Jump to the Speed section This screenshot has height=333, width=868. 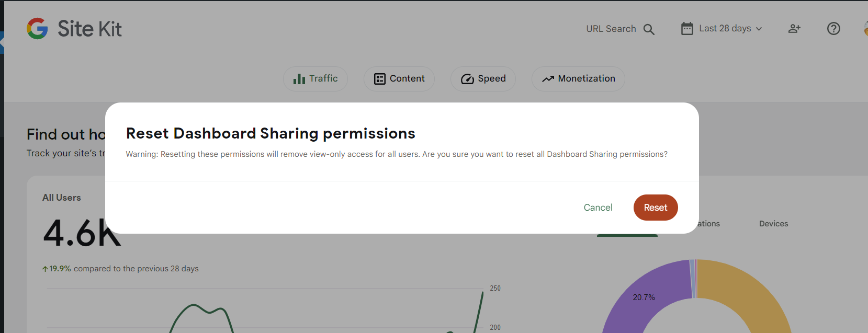(483, 79)
